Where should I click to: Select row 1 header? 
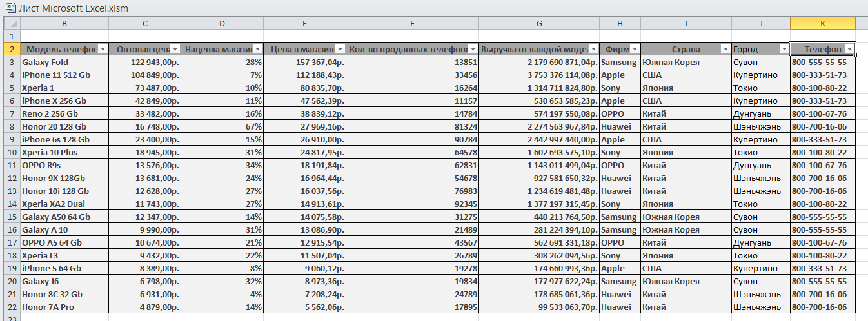pyautogui.click(x=10, y=36)
